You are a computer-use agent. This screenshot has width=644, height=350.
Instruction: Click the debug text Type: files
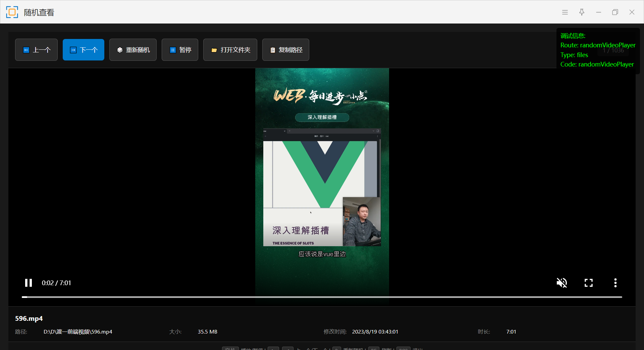[574, 55]
